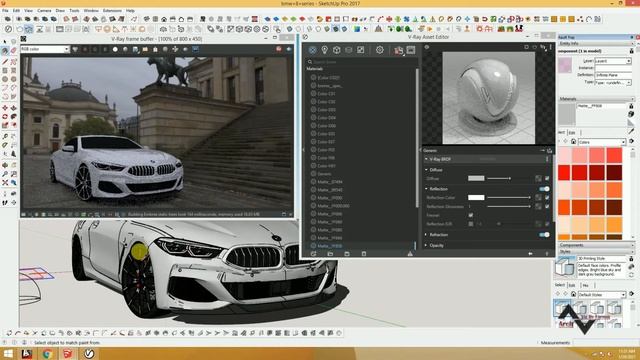
Task: Open the Layer dropdown in Entity Info
Action: 613,61
